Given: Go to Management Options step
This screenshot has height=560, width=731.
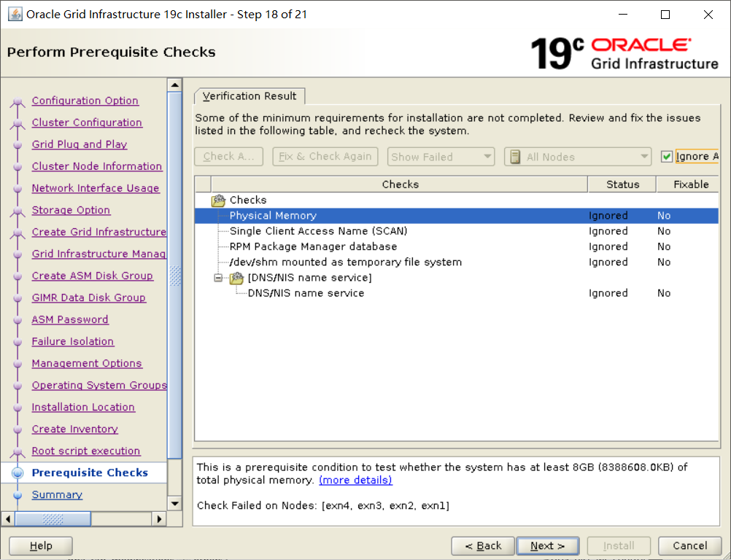Looking at the screenshot, I should [87, 363].
